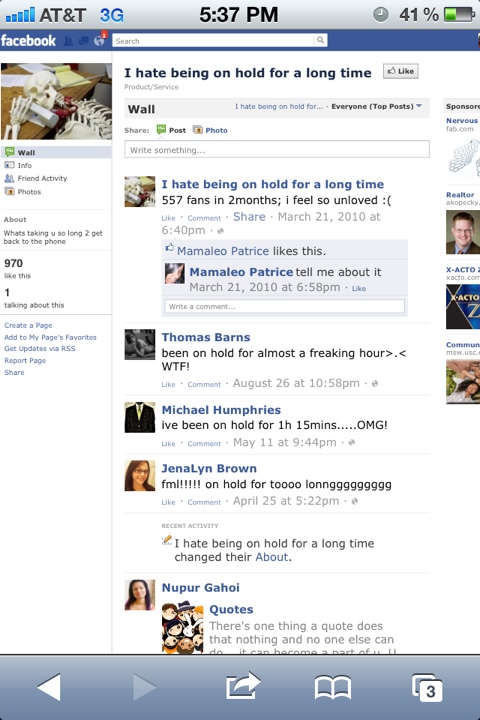This screenshot has width=480, height=720.
Task: Open the Safari tabs icon showing 3
Action: pyautogui.click(x=427, y=687)
